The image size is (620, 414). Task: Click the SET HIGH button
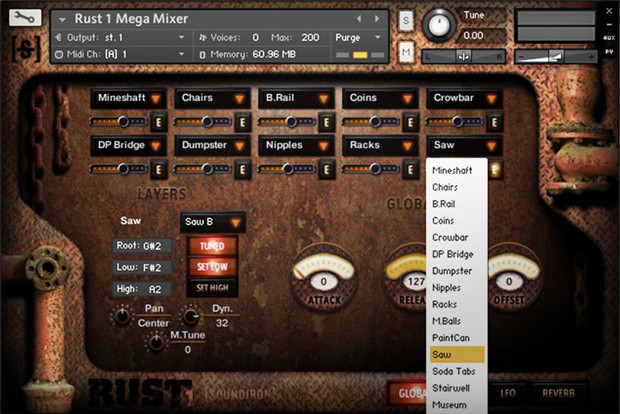212,288
